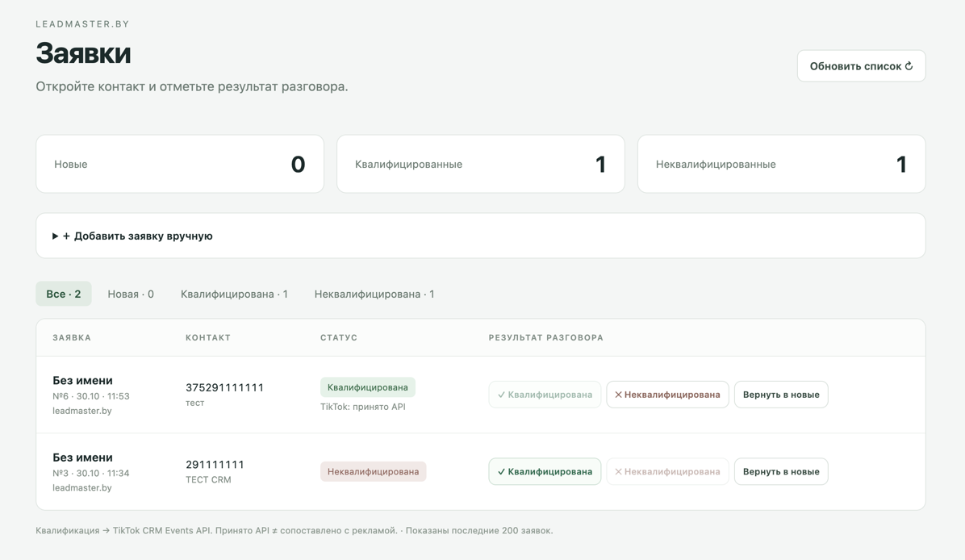965x560 pixels.
Task: Click the Неквалифицированные counter card
Action: click(x=782, y=164)
